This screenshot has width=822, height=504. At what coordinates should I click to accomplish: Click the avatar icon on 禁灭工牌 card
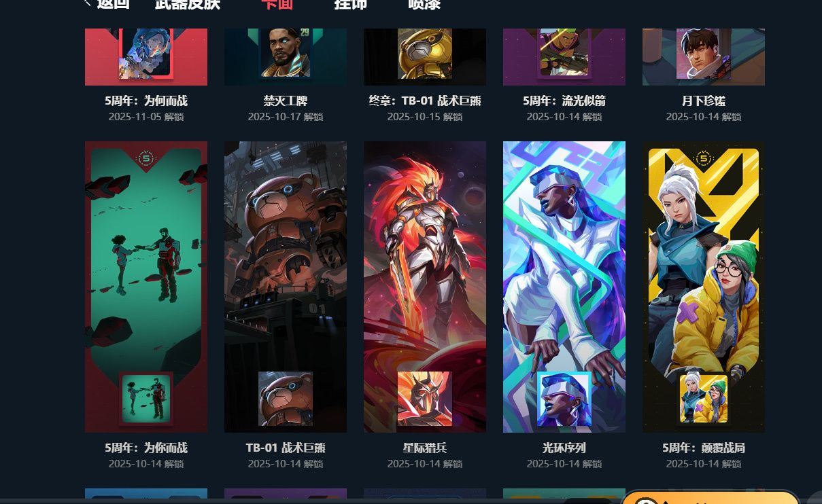click(286, 53)
